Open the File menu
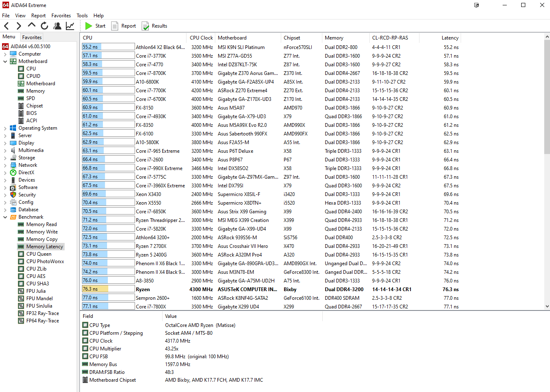 coord(6,16)
